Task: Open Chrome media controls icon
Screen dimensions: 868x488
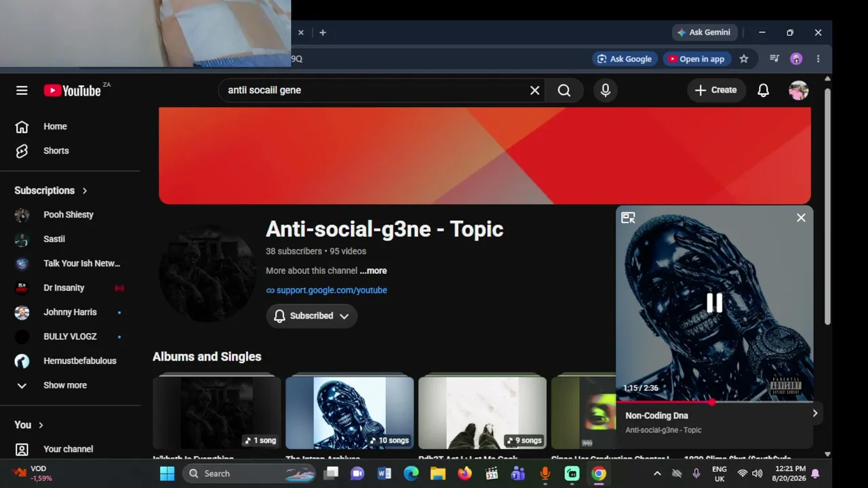Action: tap(774, 59)
